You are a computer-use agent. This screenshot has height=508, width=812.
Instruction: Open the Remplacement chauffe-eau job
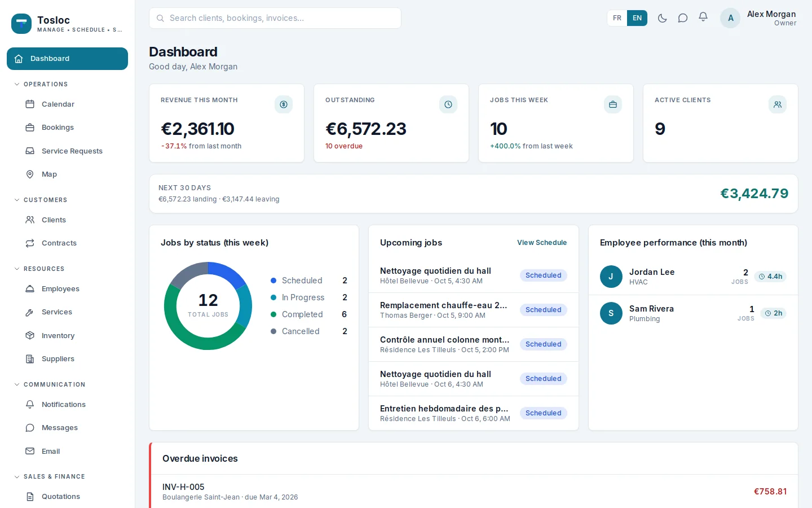tap(474, 310)
